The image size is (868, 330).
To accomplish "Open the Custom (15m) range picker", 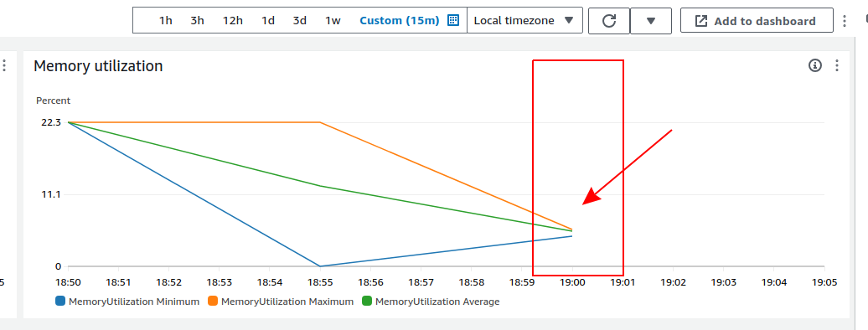I will (x=399, y=20).
